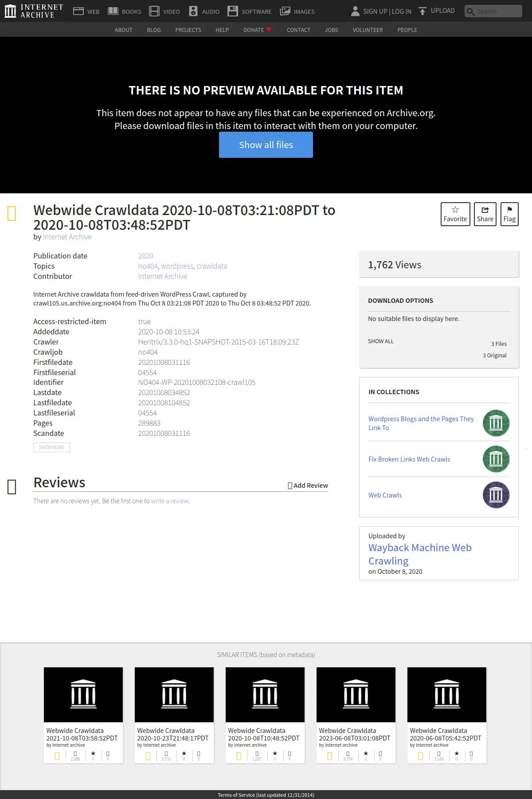Open Fix Broken Links collection green icon
This screenshot has height=799, width=532.
(496, 459)
